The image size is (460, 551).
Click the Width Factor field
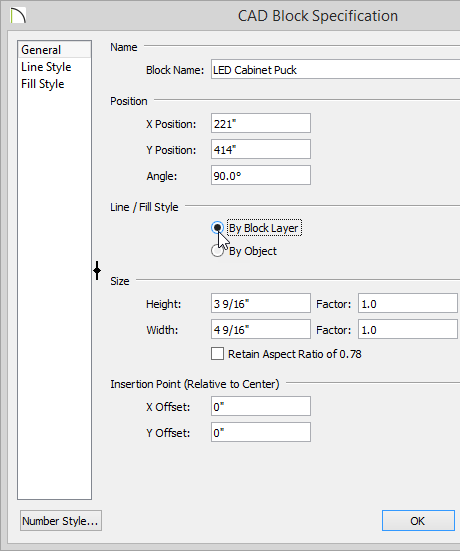click(x=408, y=329)
